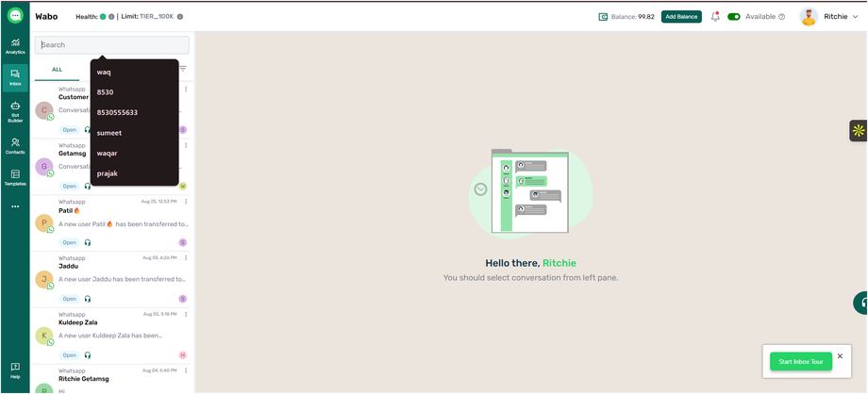
Task: Choose 'prajak' from search suggestions
Action: pyautogui.click(x=135, y=173)
